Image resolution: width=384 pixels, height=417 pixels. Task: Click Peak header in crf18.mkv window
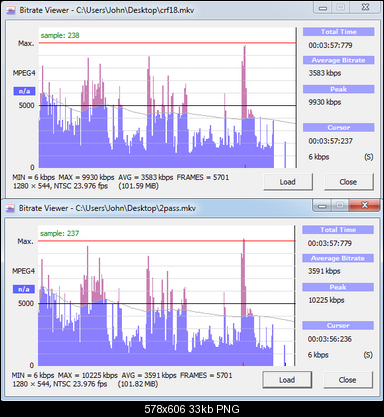click(x=339, y=89)
